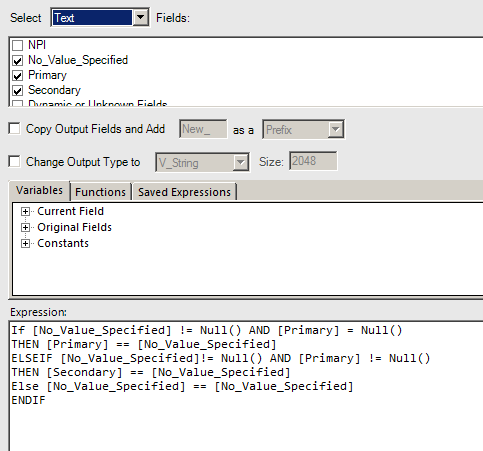
Task: Click the first expression line starting with If
Action: click(207, 330)
